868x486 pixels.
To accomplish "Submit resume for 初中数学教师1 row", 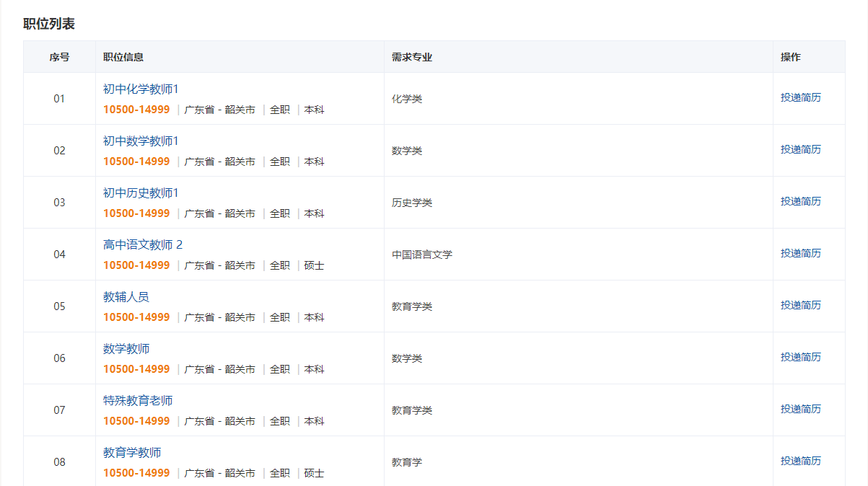I will pyautogui.click(x=800, y=150).
